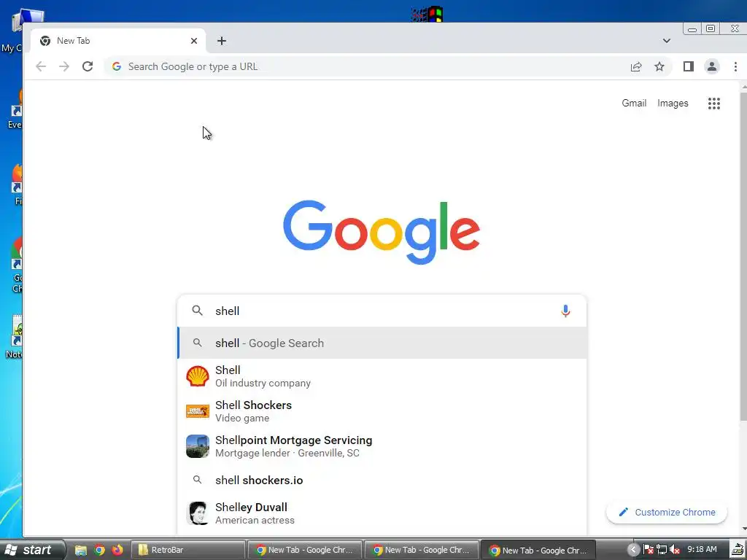
Task: Click the New Tab tab title
Action: 74,41
